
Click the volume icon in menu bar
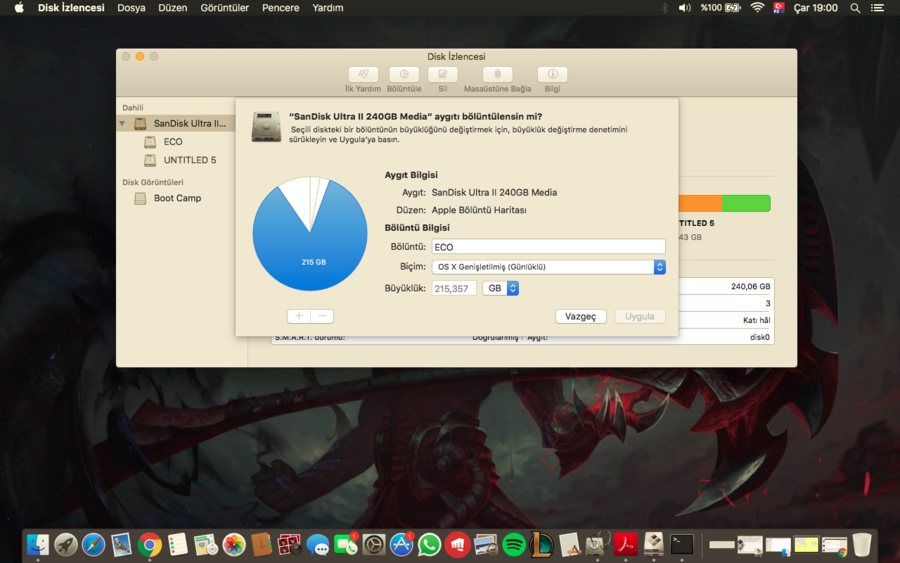click(684, 8)
